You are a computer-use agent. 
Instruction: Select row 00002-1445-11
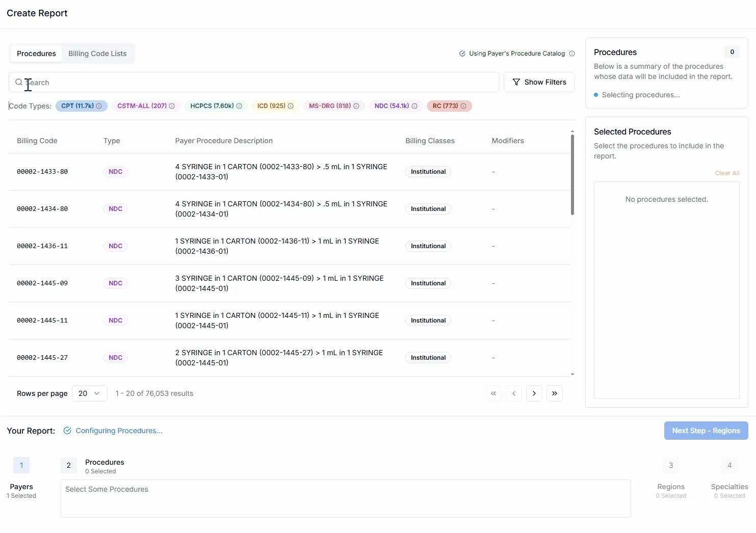tap(289, 321)
